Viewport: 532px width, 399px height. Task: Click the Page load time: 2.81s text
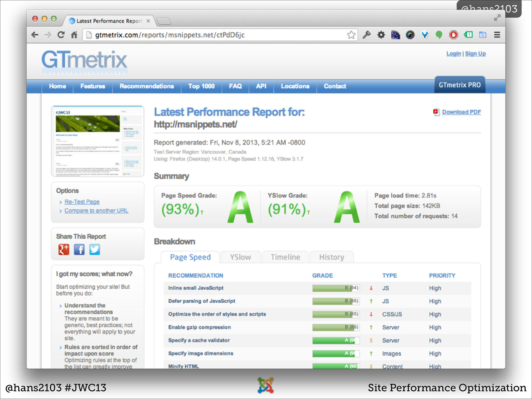405,196
